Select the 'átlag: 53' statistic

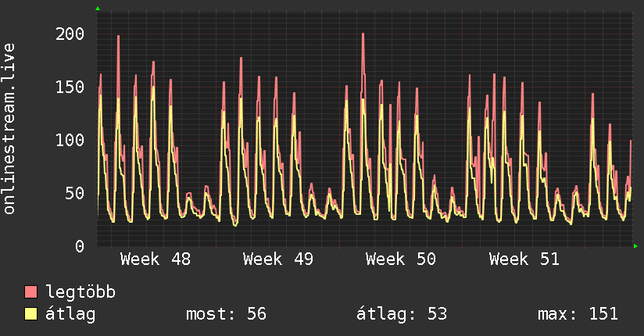click(401, 314)
